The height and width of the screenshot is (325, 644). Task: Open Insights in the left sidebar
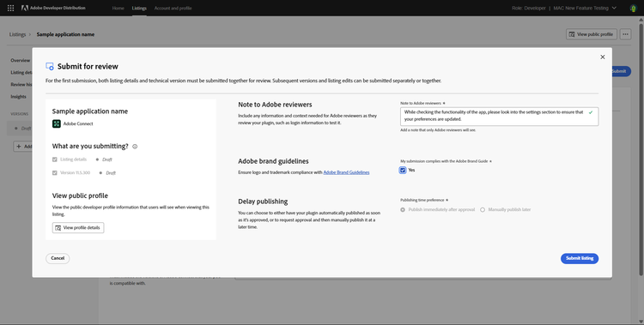point(19,96)
